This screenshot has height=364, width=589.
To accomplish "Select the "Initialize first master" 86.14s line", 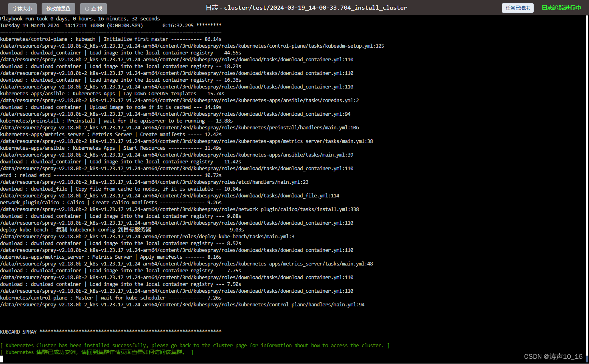I will pos(111,39).
